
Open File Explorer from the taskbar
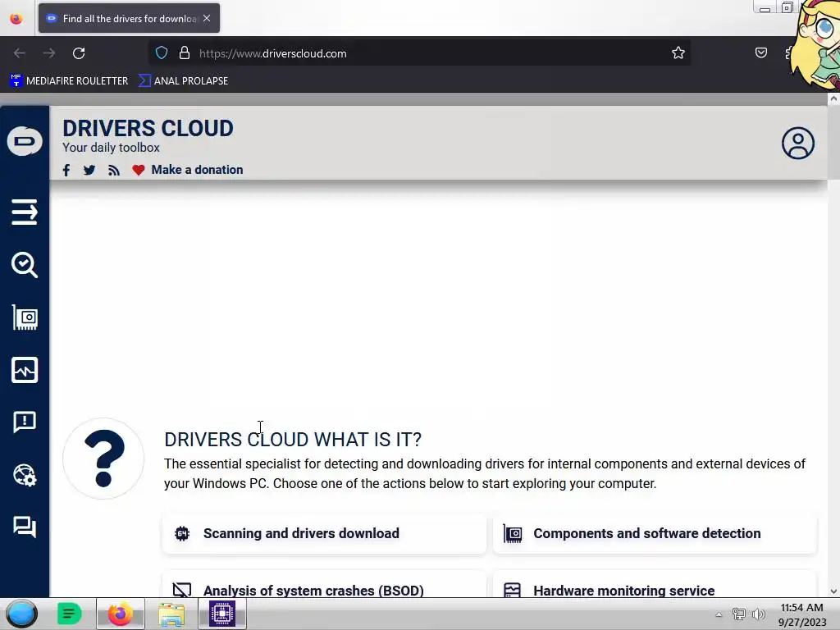(x=171, y=614)
